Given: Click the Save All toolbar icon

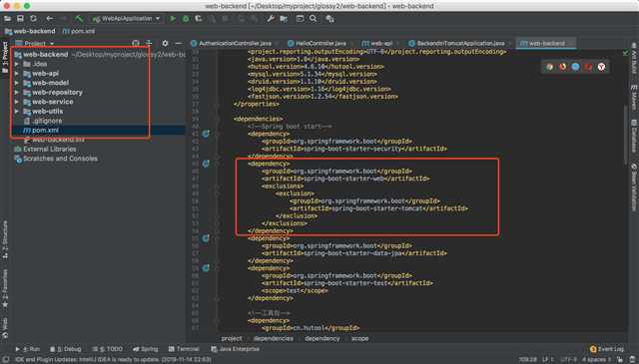Looking at the screenshot, I should point(20,19).
